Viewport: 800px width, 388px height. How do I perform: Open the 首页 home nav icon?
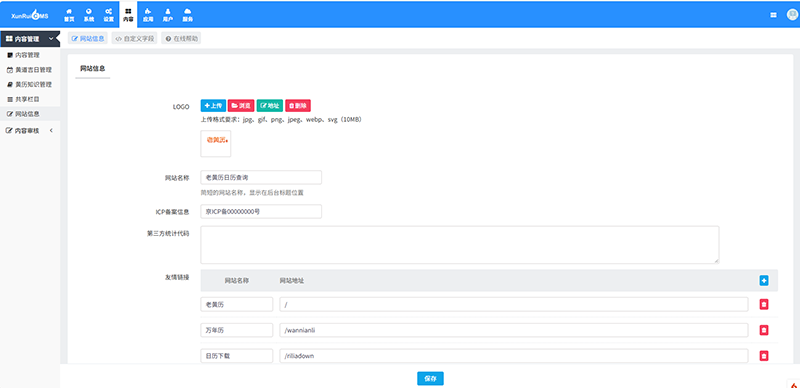point(69,15)
